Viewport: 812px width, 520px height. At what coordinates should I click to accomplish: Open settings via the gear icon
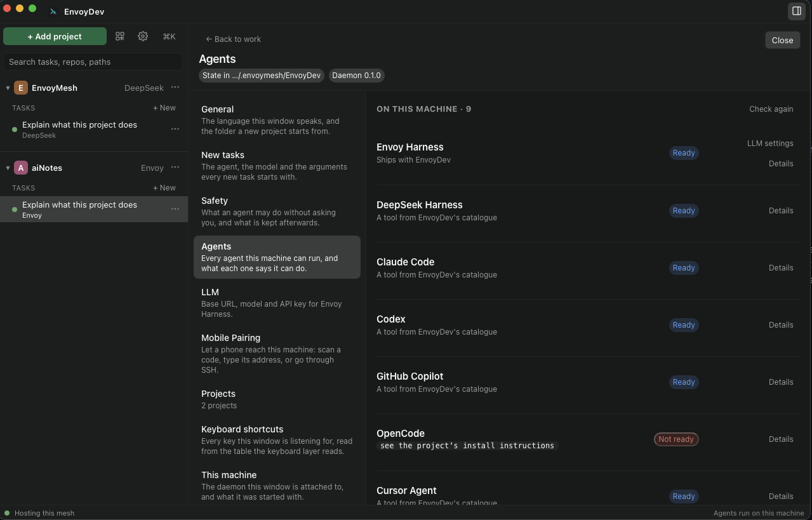[x=143, y=36]
